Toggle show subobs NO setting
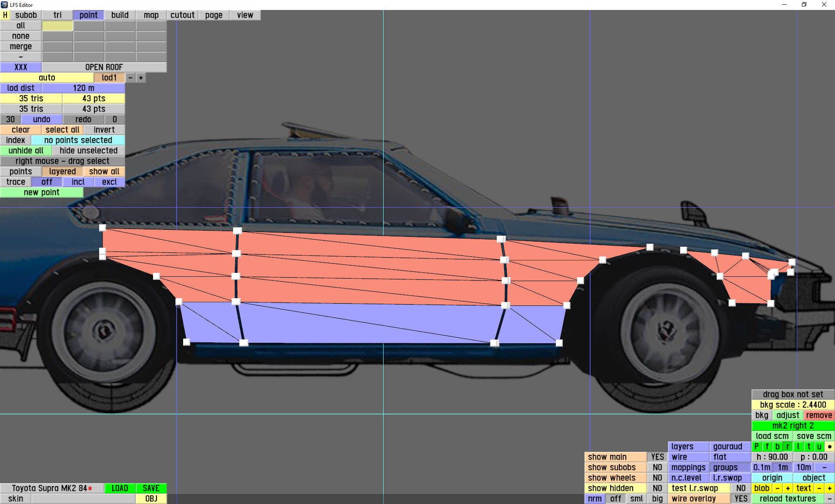 pyautogui.click(x=657, y=468)
